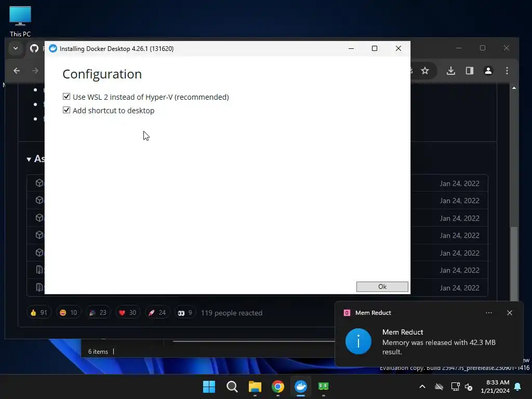Bookmark this page with star icon
The image size is (532, 399).
pos(425,71)
